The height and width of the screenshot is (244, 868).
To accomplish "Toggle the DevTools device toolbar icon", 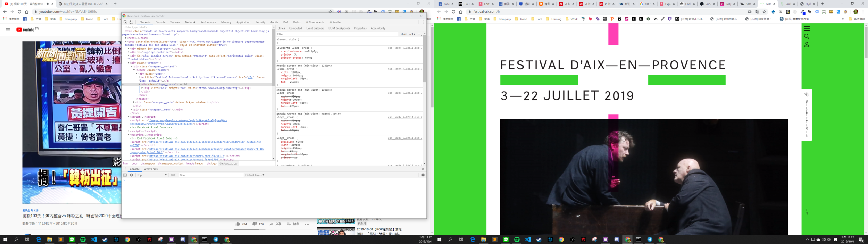I will [x=131, y=22].
